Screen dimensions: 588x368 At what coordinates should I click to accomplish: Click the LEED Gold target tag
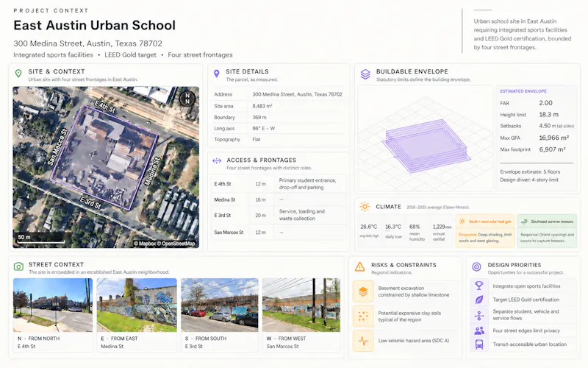[x=130, y=54]
